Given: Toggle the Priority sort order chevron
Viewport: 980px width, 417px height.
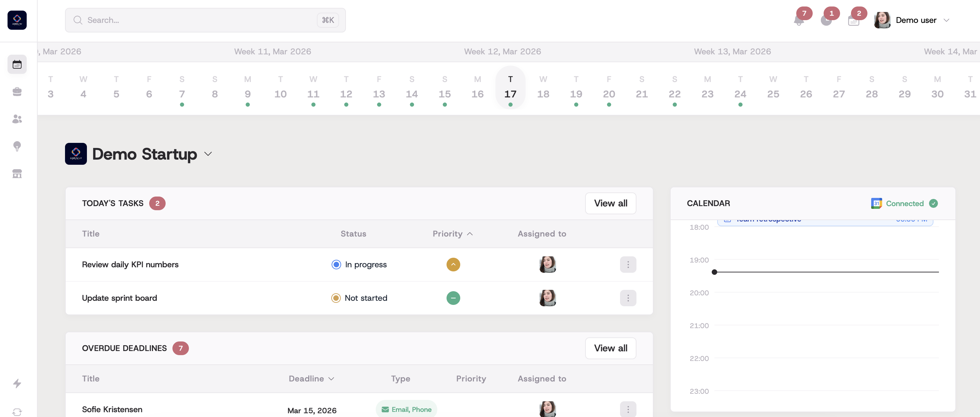Looking at the screenshot, I should pos(470,234).
